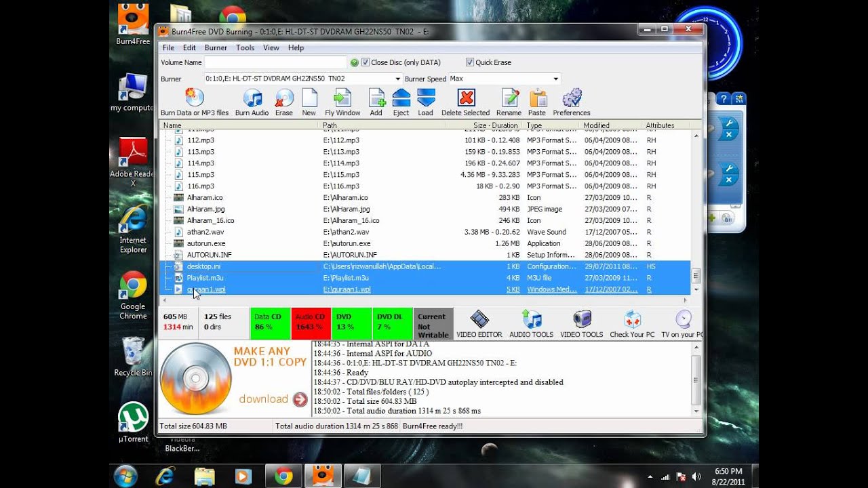868x488 pixels.
Task: Open AUDIO TOOLS icon
Action: pyautogui.click(x=532, y=324)
